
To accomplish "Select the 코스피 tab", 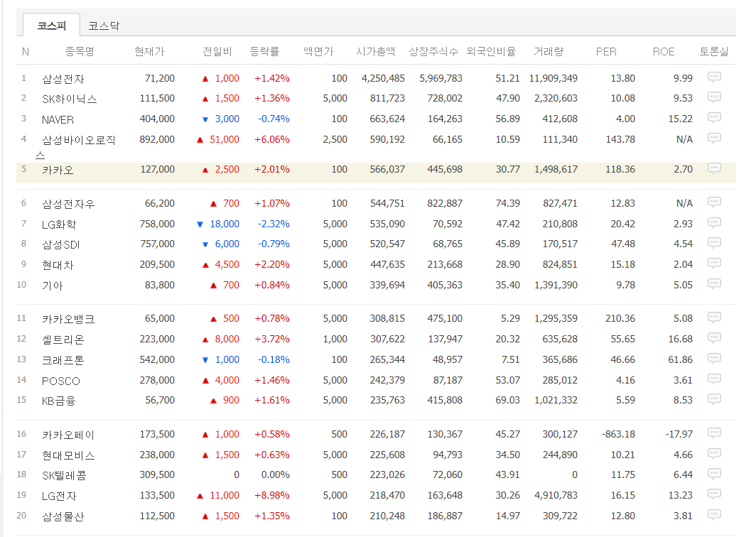I will 51,26.
